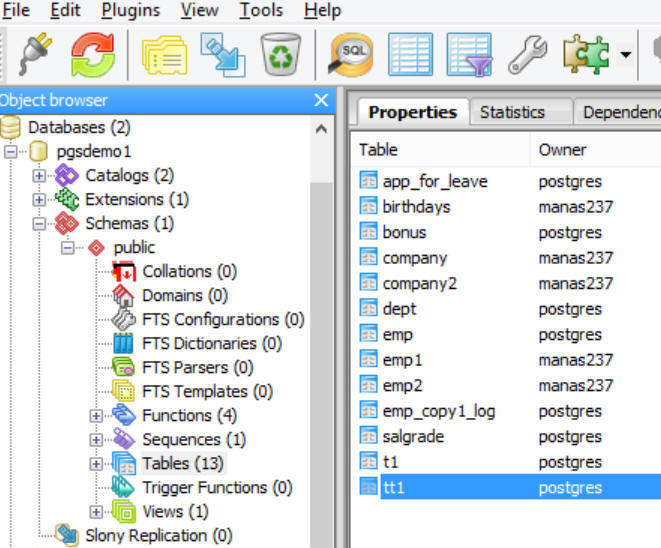Open the Plugins menu

[130, 11]
